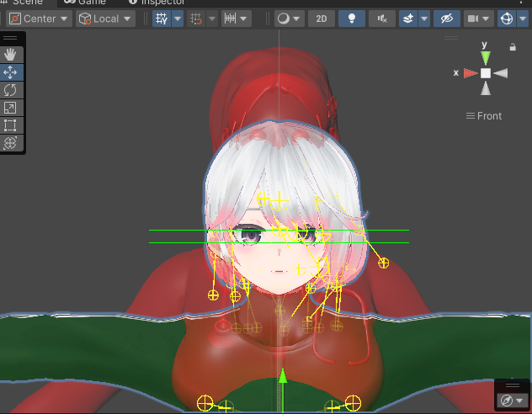Image resolution: width=532 pixels, height=414 pixels.
Task: Select the combined Transform tool
Action: point(10,143)
